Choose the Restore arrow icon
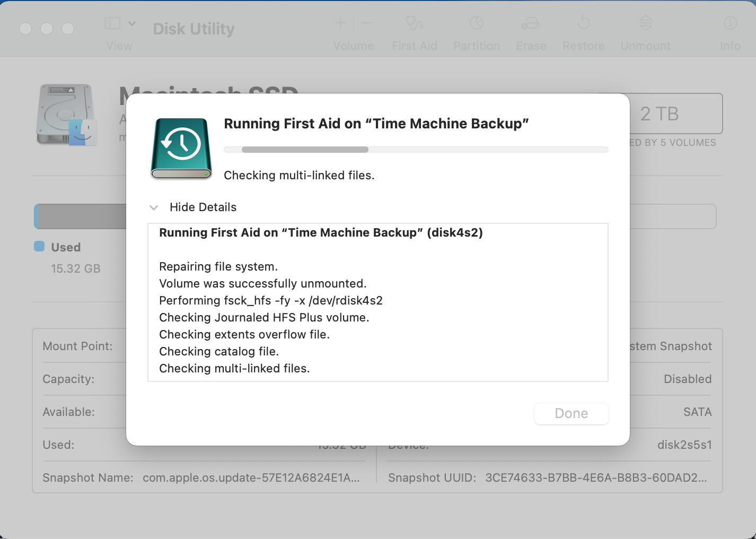The width and height of the screenshot is (756, 539). (584, 23)
